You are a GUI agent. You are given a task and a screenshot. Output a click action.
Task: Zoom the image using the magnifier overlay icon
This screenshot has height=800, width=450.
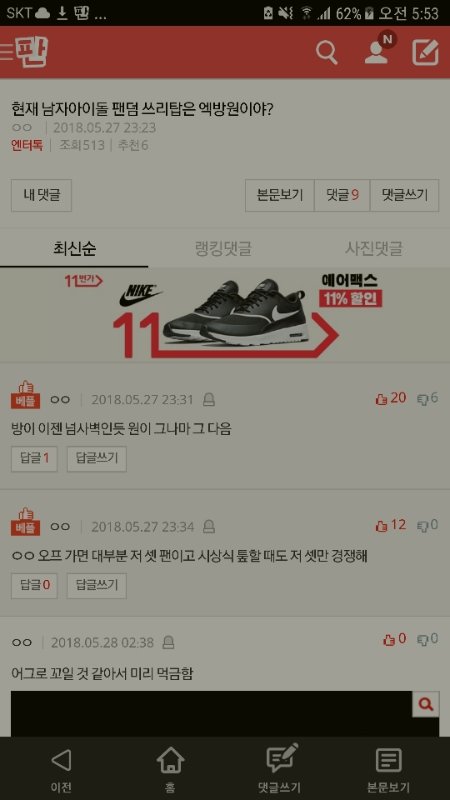click(x=426, y=705)
